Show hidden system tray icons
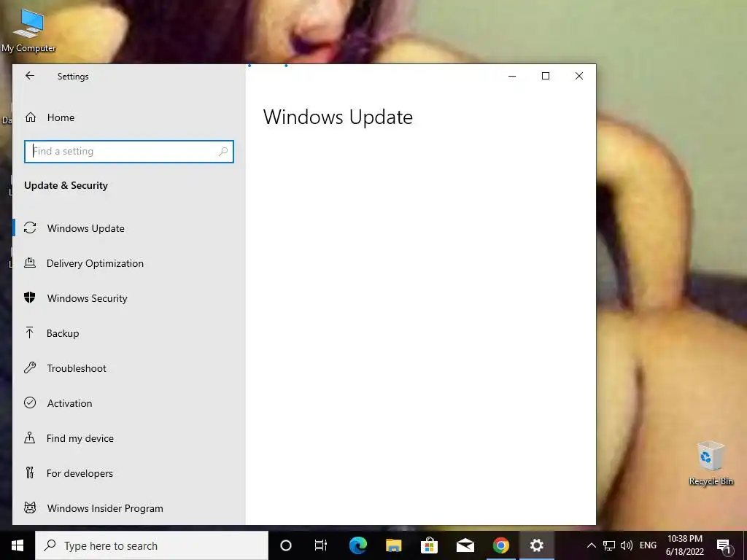Viewport: 747px width, 560px height. click(591, 545)
